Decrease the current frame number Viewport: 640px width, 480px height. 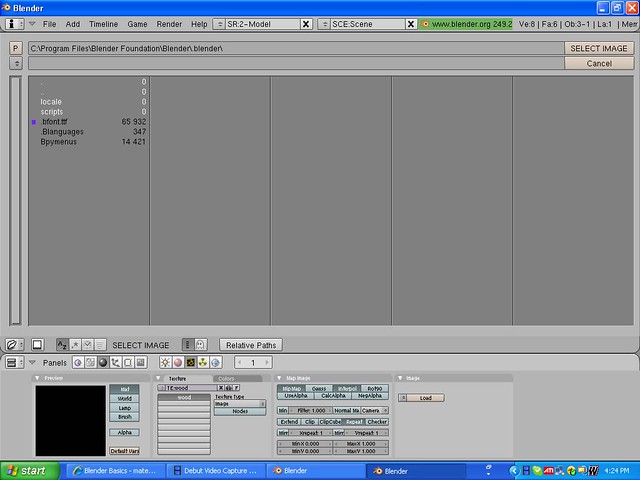click(240, 362)
